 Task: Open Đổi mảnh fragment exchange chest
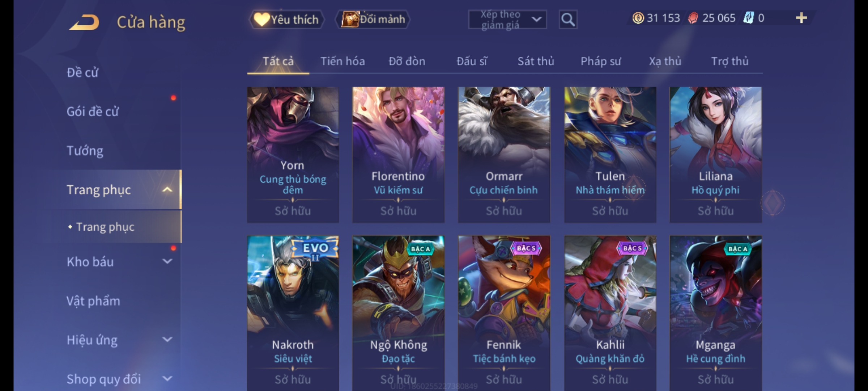click(373, 19)
